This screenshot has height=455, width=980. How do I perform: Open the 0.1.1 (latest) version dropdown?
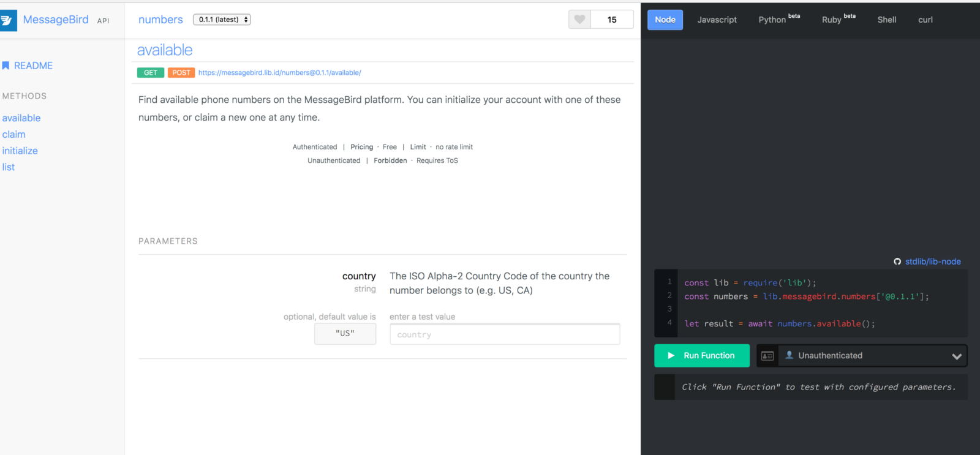coord(222,20)
